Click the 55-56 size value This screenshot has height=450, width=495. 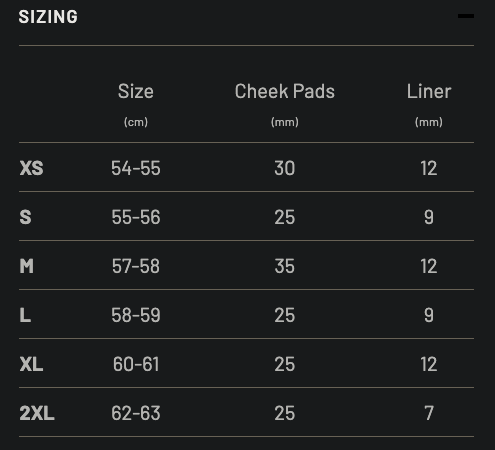[136, 217]
